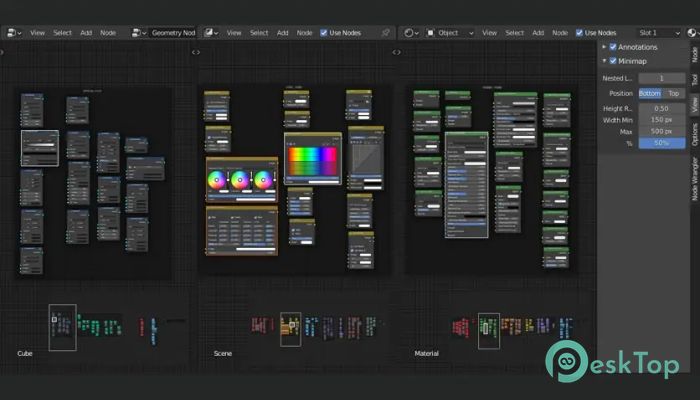Click the highlighted frame in Scene minimap
Viewport: 700px width, 400px height.
tap(291, 329)
